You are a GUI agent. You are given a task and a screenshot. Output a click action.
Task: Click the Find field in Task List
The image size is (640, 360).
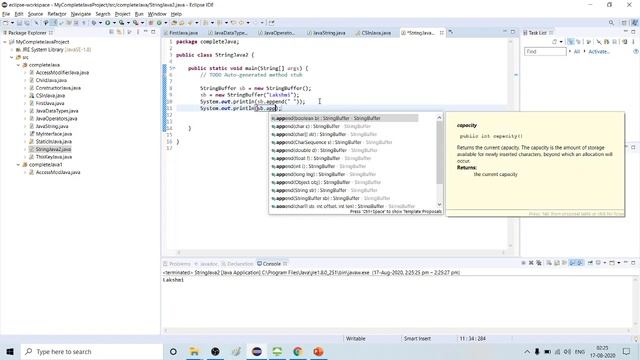tap(545, 51)
